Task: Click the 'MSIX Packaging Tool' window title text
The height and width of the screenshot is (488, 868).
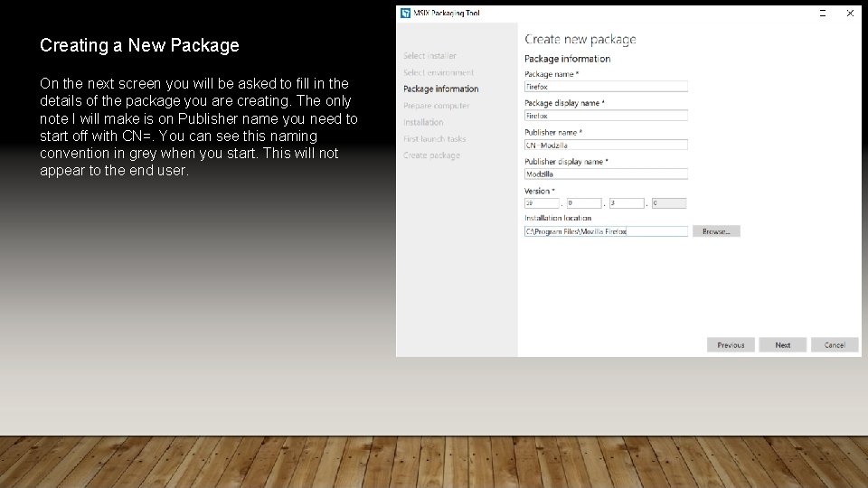Action: [446, 14]
